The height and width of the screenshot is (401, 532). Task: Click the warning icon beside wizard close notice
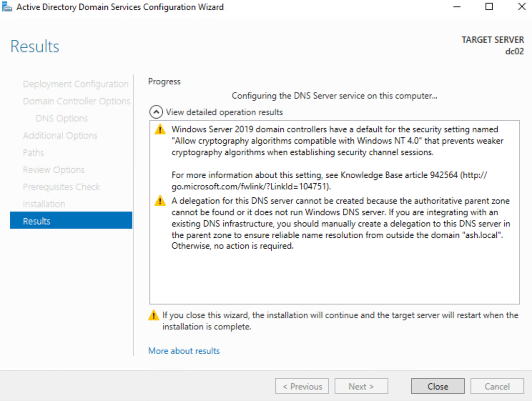(x=153, y=315)
